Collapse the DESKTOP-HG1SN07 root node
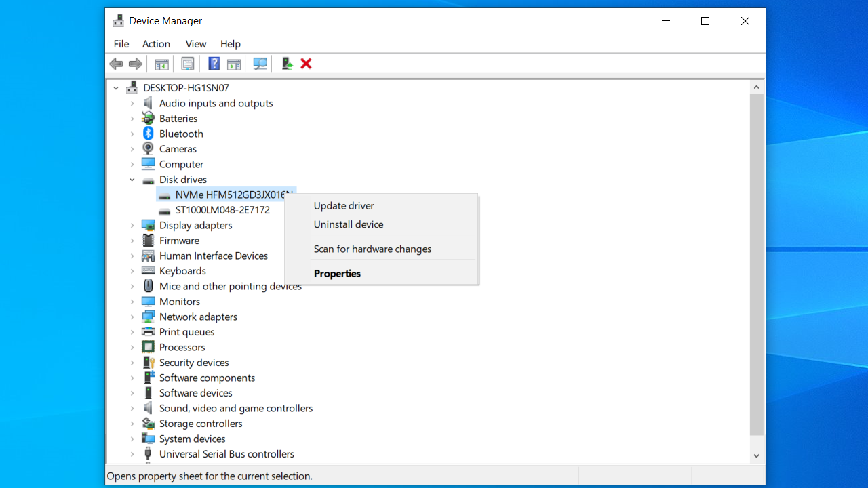Screen dimensions: 868x488 pyautogui.click(x=116, y=88)
